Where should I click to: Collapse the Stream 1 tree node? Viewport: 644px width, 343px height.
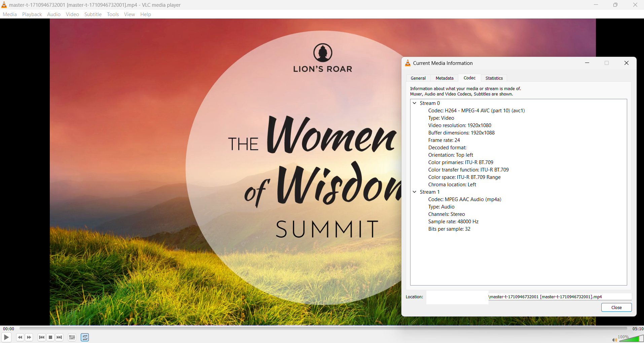[x=415, y=192]
